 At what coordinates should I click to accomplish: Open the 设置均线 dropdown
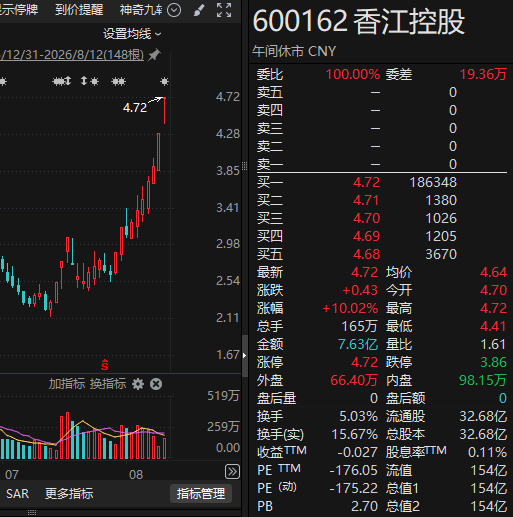(x=132, y=34)
